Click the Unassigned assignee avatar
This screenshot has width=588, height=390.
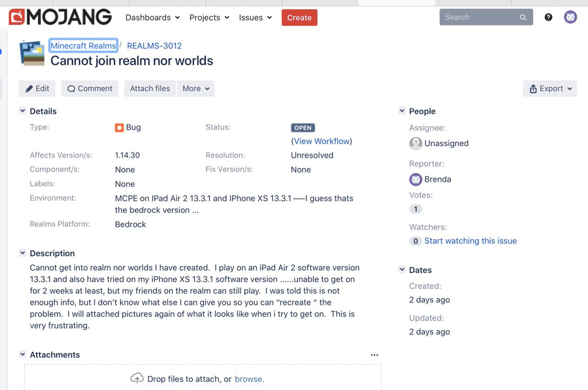[416, 143]
